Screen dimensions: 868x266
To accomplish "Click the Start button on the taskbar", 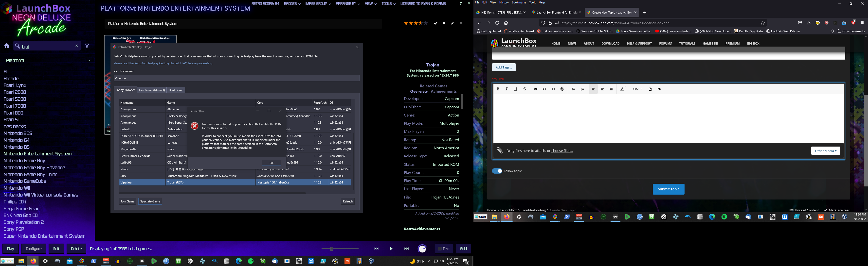I will pyautogui.click(x=7, y=261).
